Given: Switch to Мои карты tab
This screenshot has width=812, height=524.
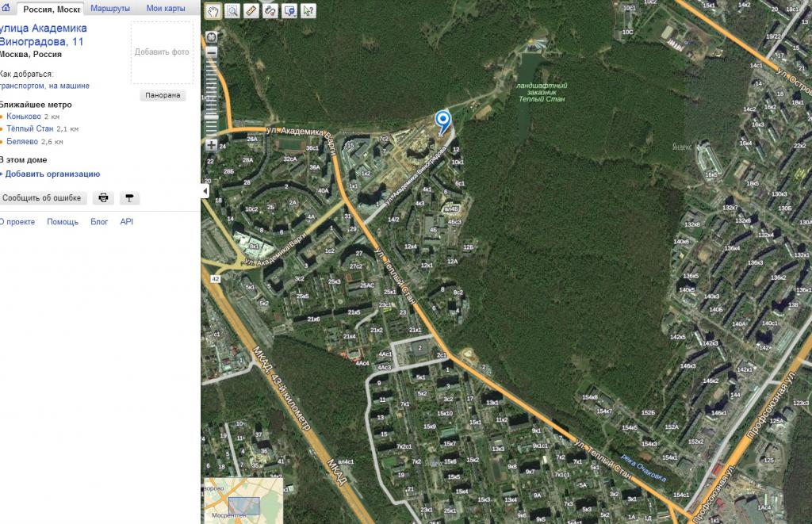Looking at the screenshot, I should pyautogui.click(x=166, y=8).
